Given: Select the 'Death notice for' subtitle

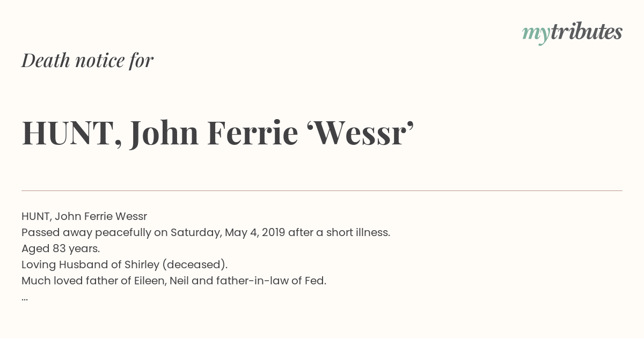Looking at the screenshot, I should coord(87,61).
